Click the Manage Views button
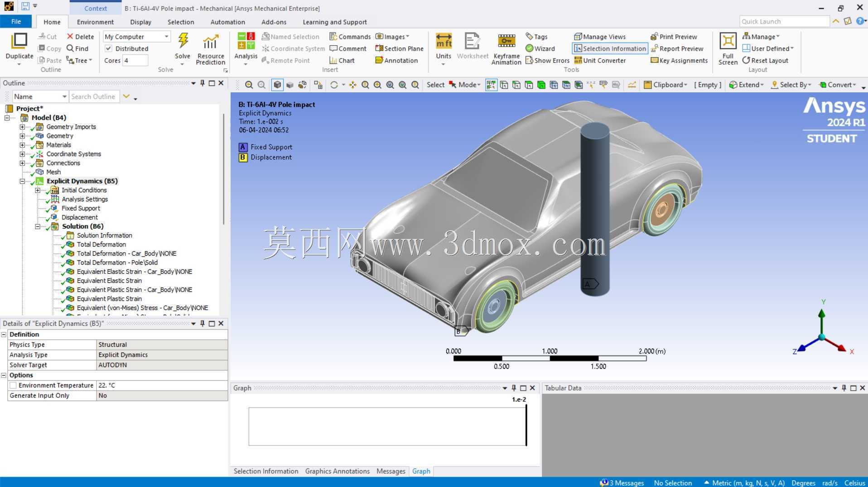The image size is (868, 487). coord(600,37)
